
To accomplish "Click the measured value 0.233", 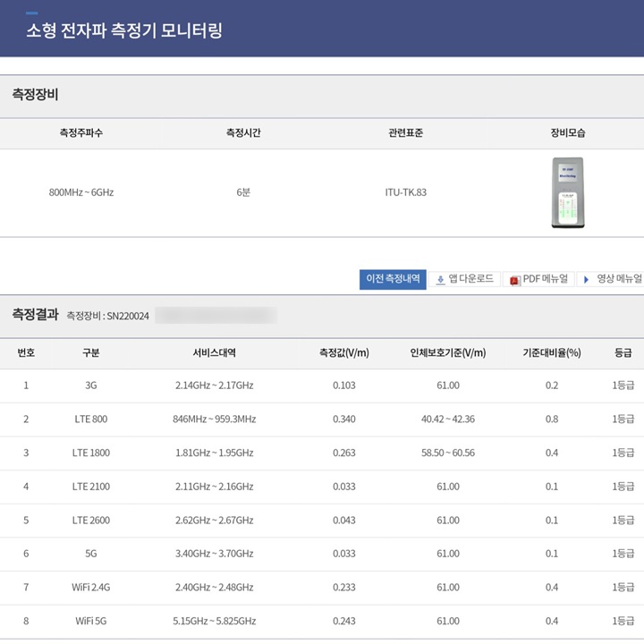I will (344, 588).
